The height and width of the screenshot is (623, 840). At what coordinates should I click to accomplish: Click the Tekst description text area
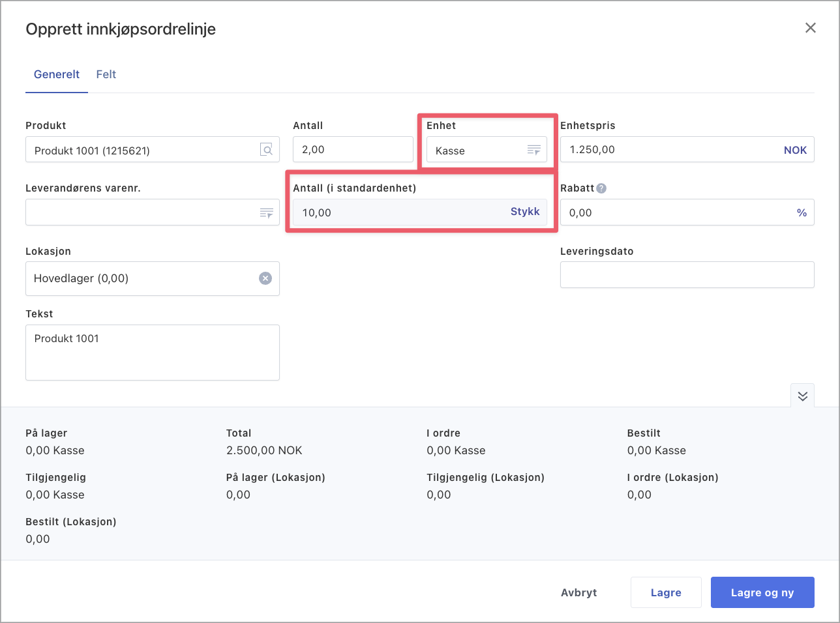[x=152, y=353]
